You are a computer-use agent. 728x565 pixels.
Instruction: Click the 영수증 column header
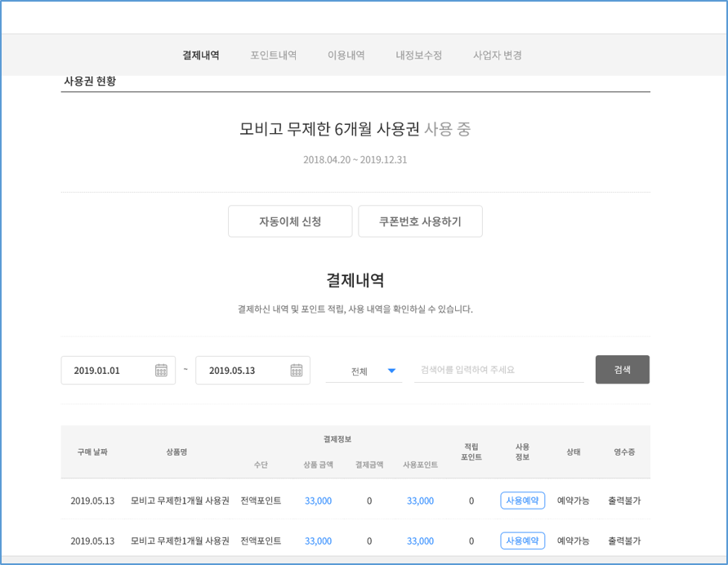tap(624, 452)
